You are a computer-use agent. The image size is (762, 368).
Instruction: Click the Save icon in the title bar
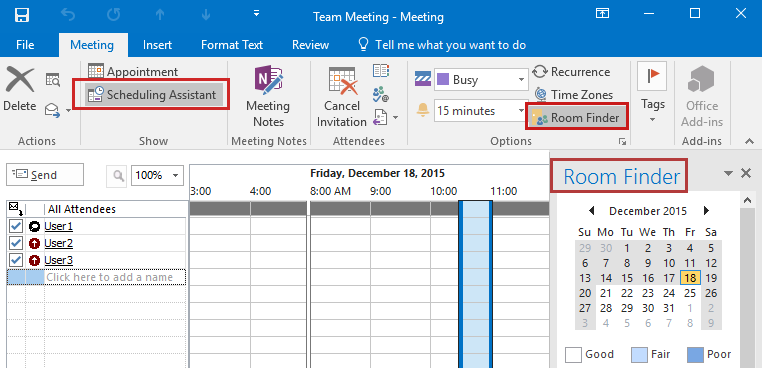[x=22, y=15]
